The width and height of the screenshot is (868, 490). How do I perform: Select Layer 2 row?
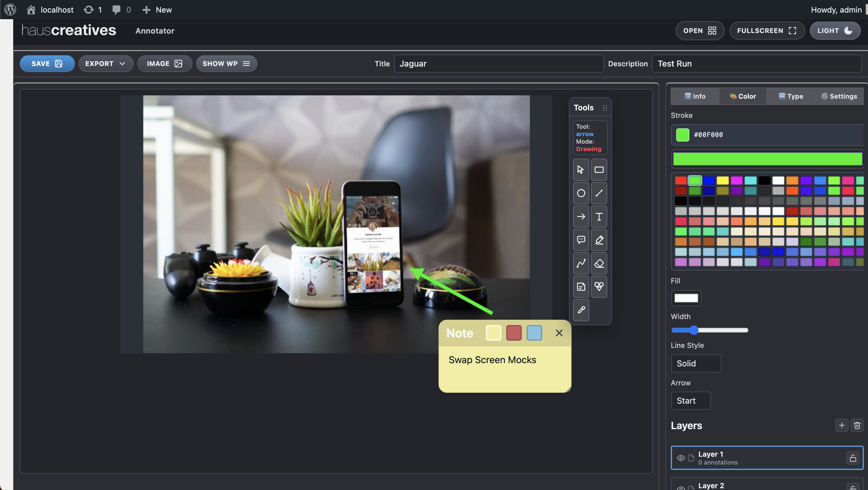(x=767, y=485)
